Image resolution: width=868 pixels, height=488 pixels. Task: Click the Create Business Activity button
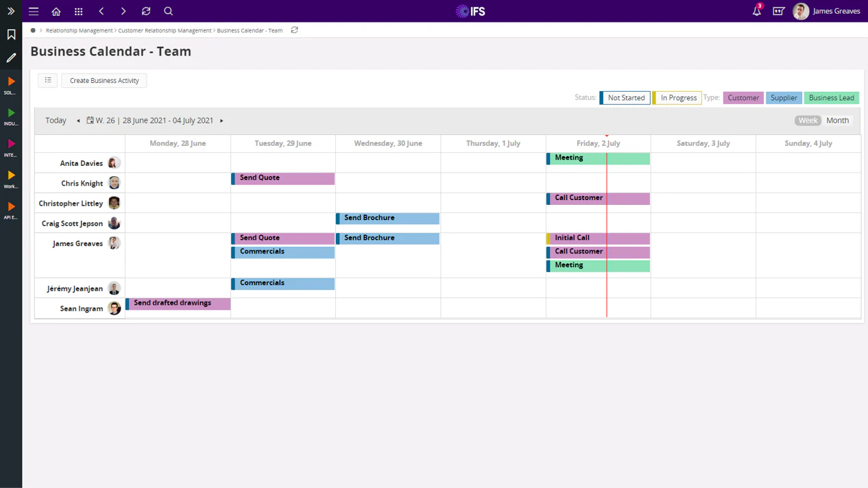click(104, 80)
